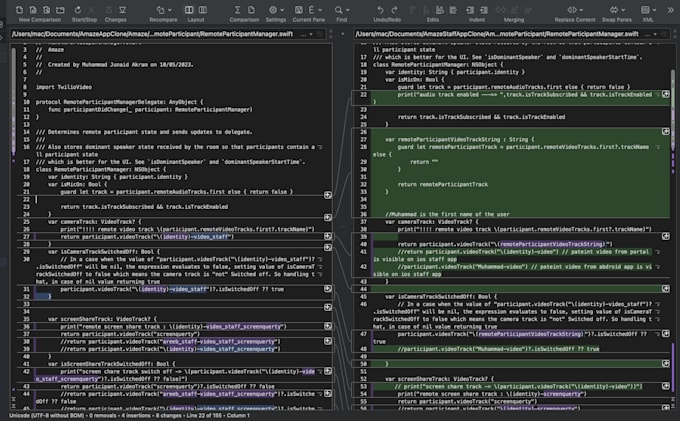Image resolution: width=680 pixels, height=421 pixels.
Task: Increase indent with second Indent icon
Action: tap(484, 10)
